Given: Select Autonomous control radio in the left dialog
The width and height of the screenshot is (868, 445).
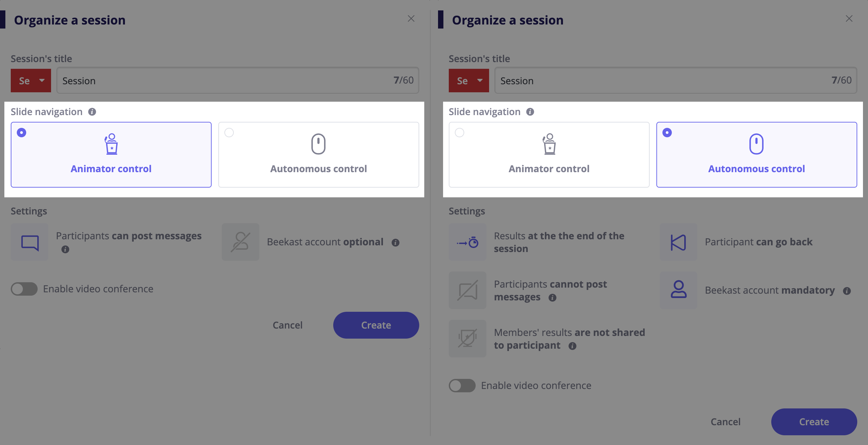Looking at the screenshot, I should (x=229, y=133).
